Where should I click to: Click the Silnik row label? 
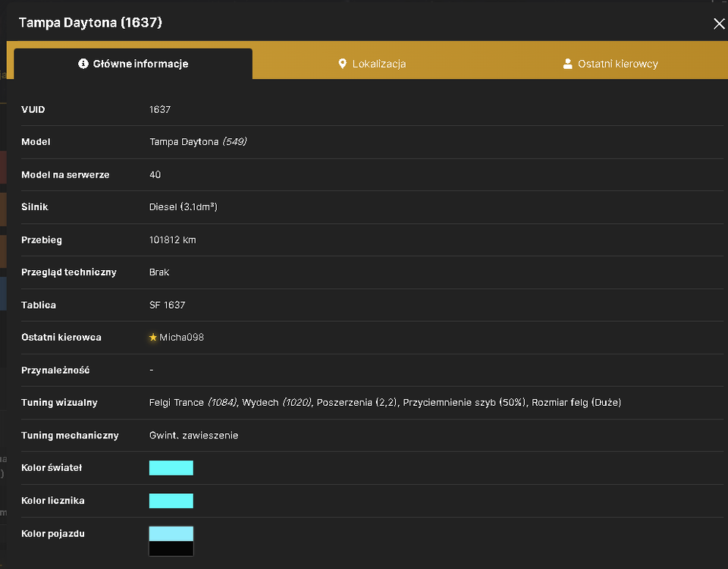(x=35, y=206)
